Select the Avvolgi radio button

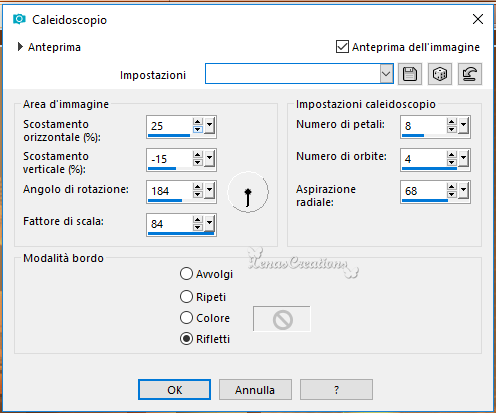pyautogui.click(x=186, y=274)
